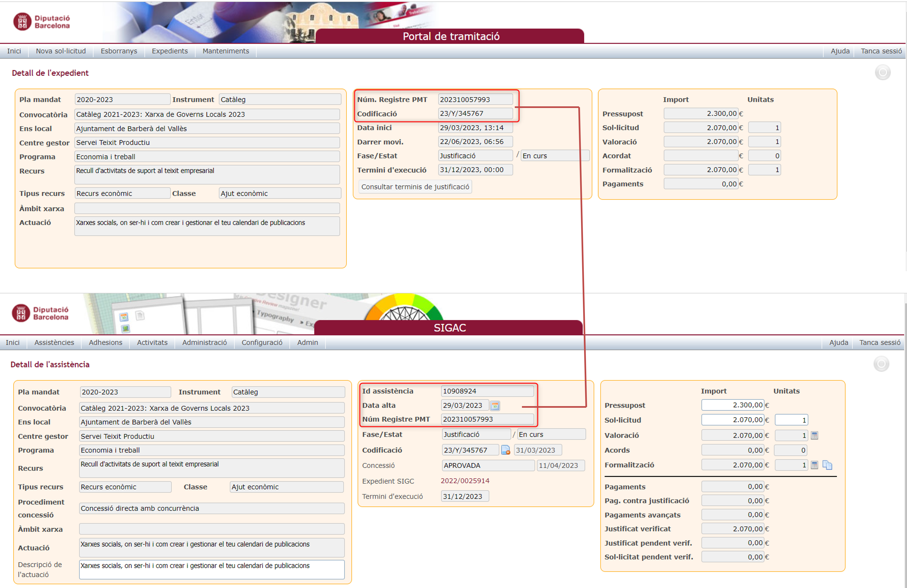This screenshot has height=588, width=907.
Task: Click the Núm Registre PMT field in SIGAC
Action: (487, 419)
